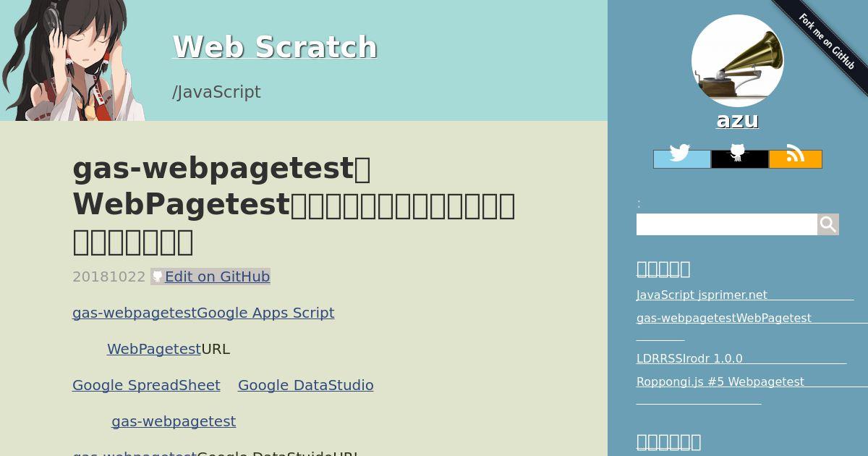Viewport: 868px width, 456px height.
Task: Focus the sidebar search input field
Action: tap(727, 224)
